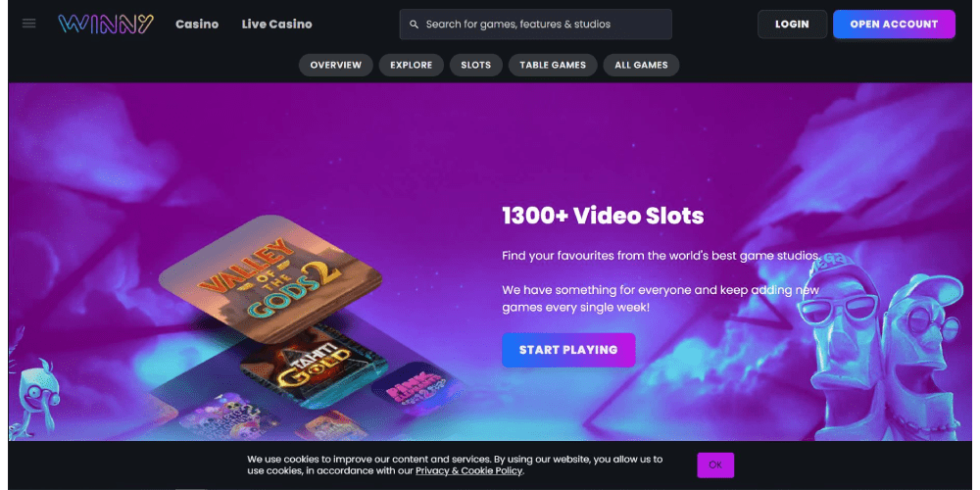The height and width of the screenshot is (490, 980).
Task: Open the hamburger menu icon
Action: tap(28, 24)
